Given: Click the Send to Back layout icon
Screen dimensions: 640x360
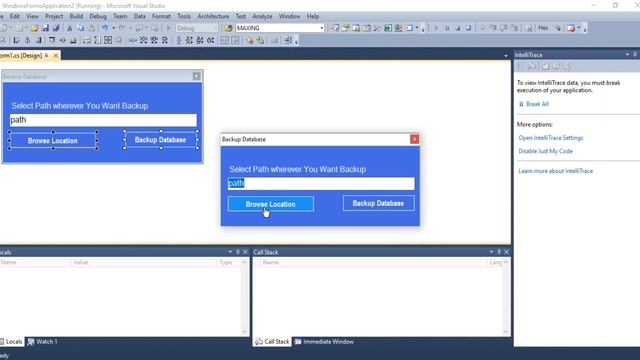Looking at the screenshot, I should pos(260,40).
